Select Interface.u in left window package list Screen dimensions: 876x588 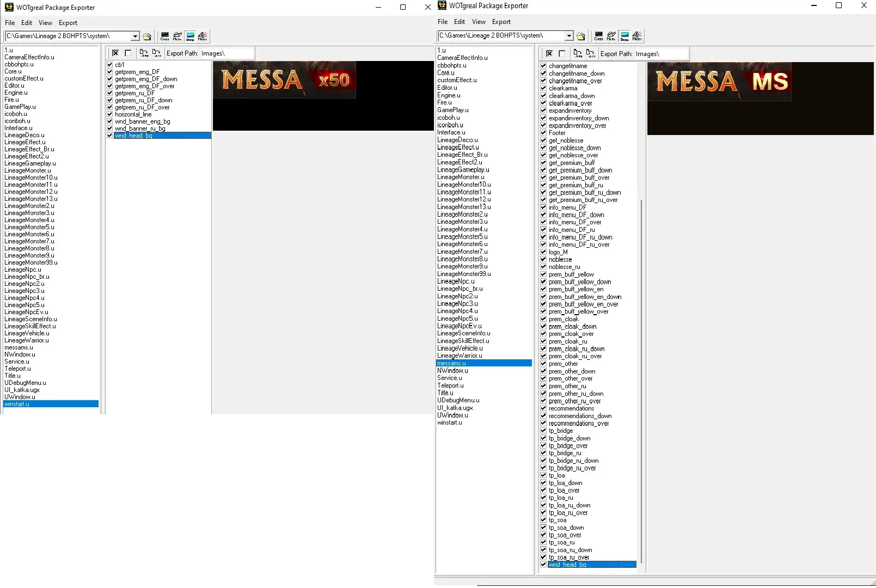pos(19,128)
